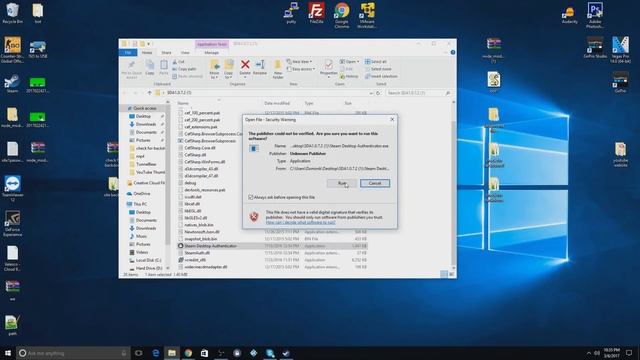640x360 pixels.
Task: Select OneDrive in navigation pane
Action: point(141,193)
